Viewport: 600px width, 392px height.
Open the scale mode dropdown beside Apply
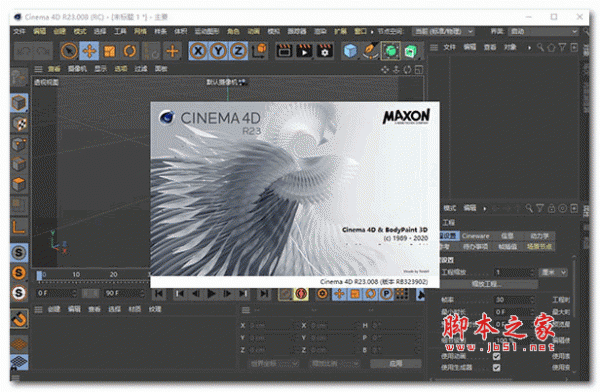tap(335, 363)
